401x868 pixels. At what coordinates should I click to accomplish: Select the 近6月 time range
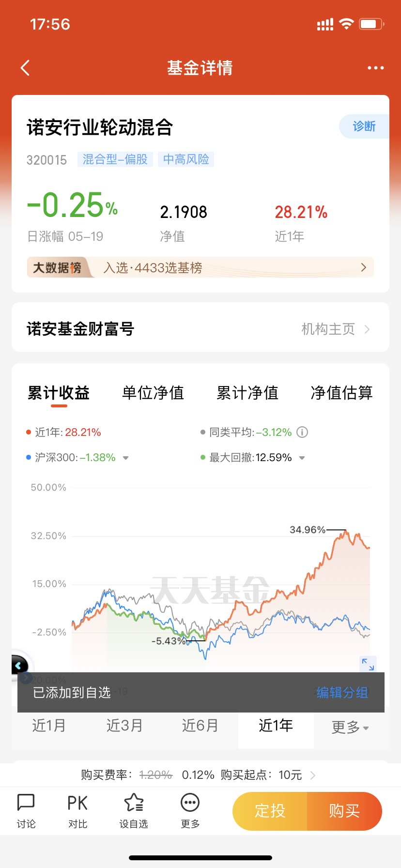tap(200, 726)
